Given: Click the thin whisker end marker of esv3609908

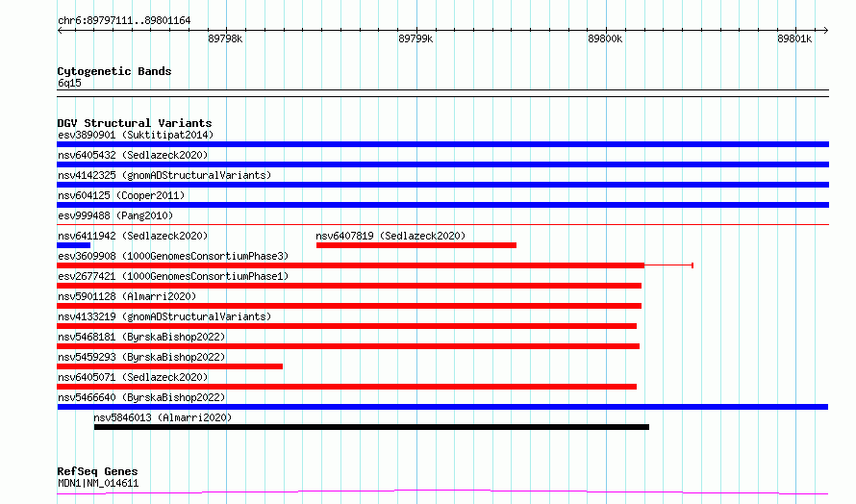Looking at the screenshot, I should click(x=692, y=265).
